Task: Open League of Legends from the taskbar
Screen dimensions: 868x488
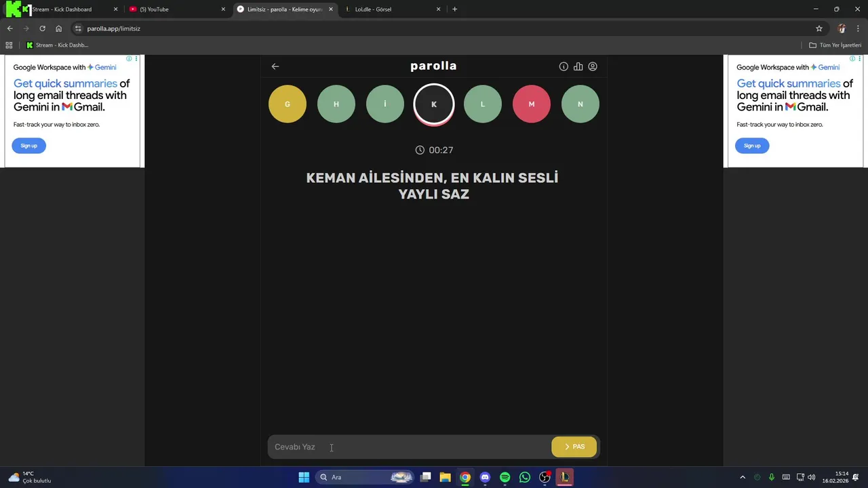Action: tap(564, 477)
